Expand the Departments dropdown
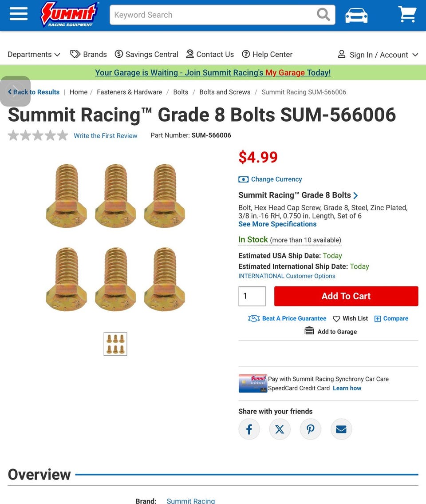Screen dimensions: 426x504 click(34, 54)
